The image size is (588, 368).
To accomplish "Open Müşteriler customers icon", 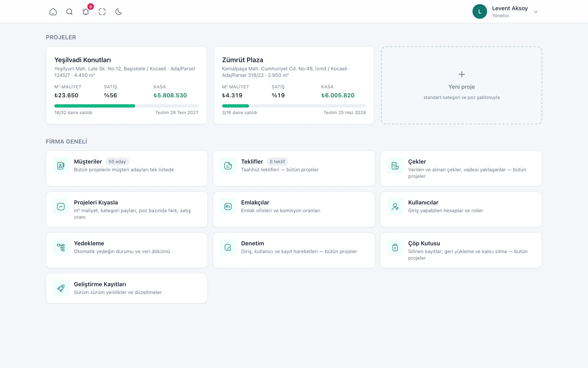I will click(61, 166).
